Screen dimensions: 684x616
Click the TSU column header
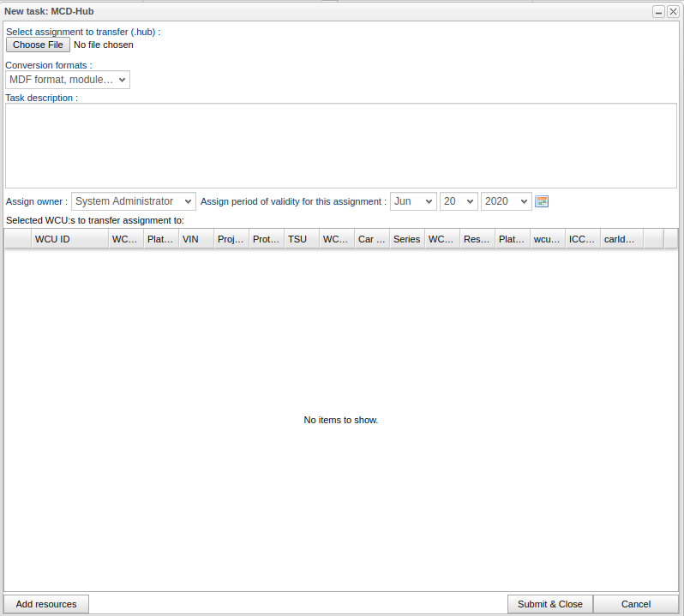pyautogui.click(x=302, y=239)
